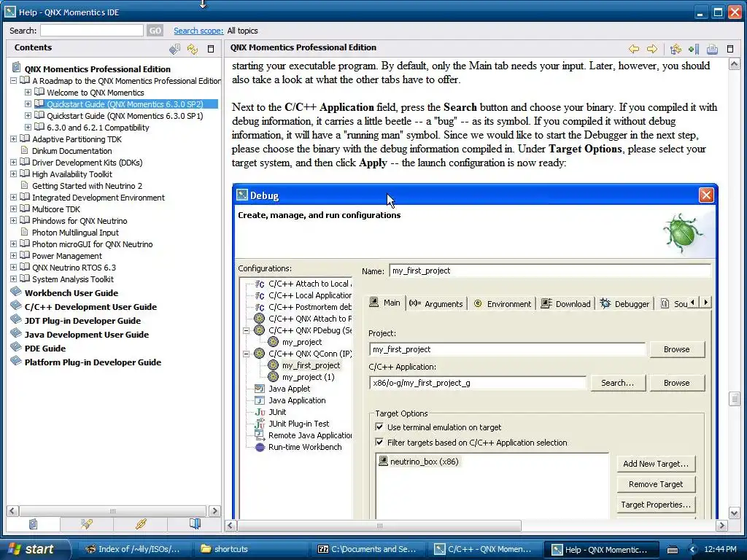The width and height of the screenshot is (747, 560).
Task: Collapse A Roadmap to QNX Momentics node
Action: [x=13, y=80]
